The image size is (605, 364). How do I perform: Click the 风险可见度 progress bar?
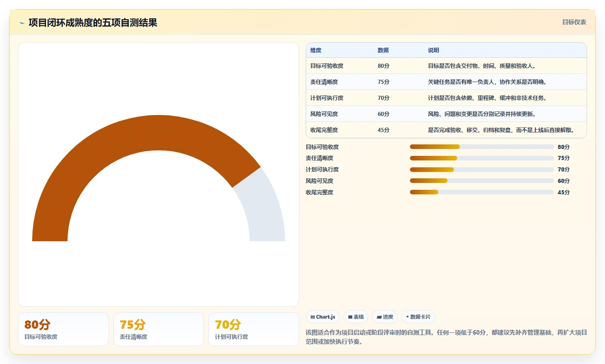tap(482, 181)
